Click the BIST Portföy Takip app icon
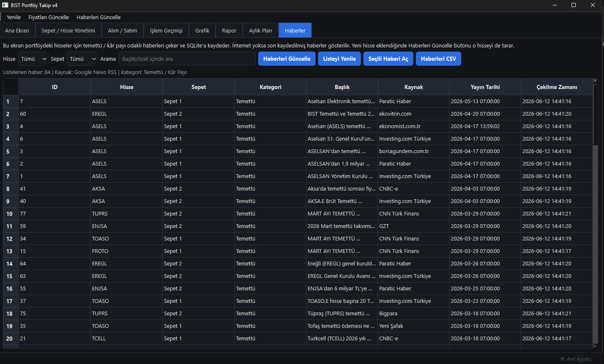 pos(5,5)
